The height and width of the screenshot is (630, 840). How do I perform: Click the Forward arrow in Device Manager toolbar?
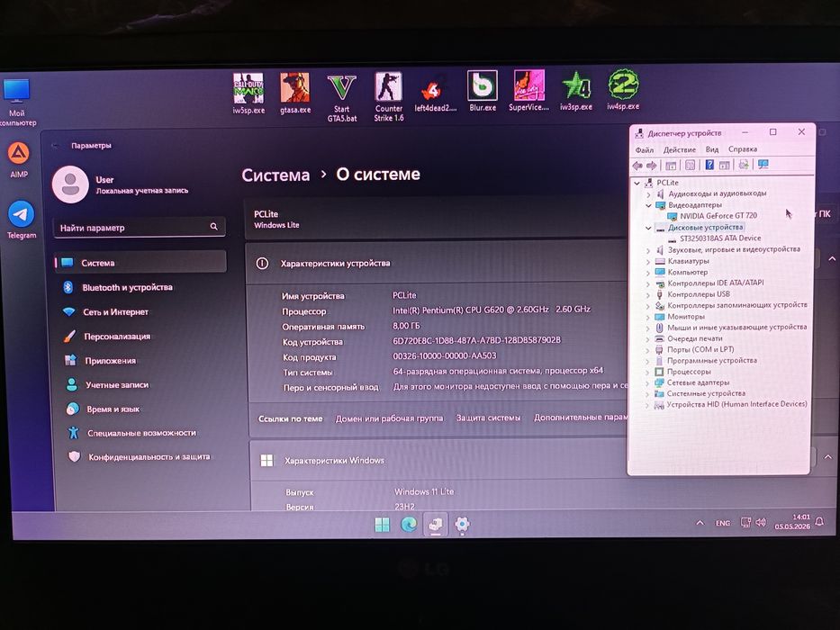coord(652,166)
